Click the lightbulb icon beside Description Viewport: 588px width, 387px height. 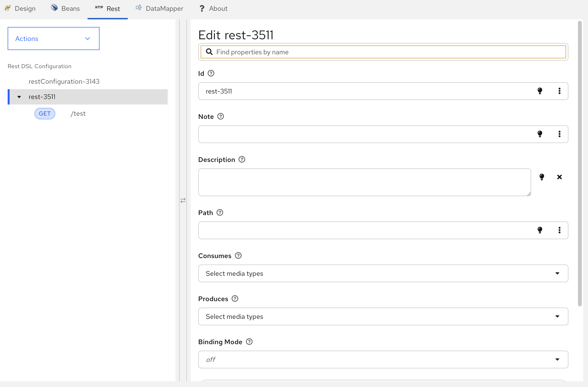pos(542,177)
